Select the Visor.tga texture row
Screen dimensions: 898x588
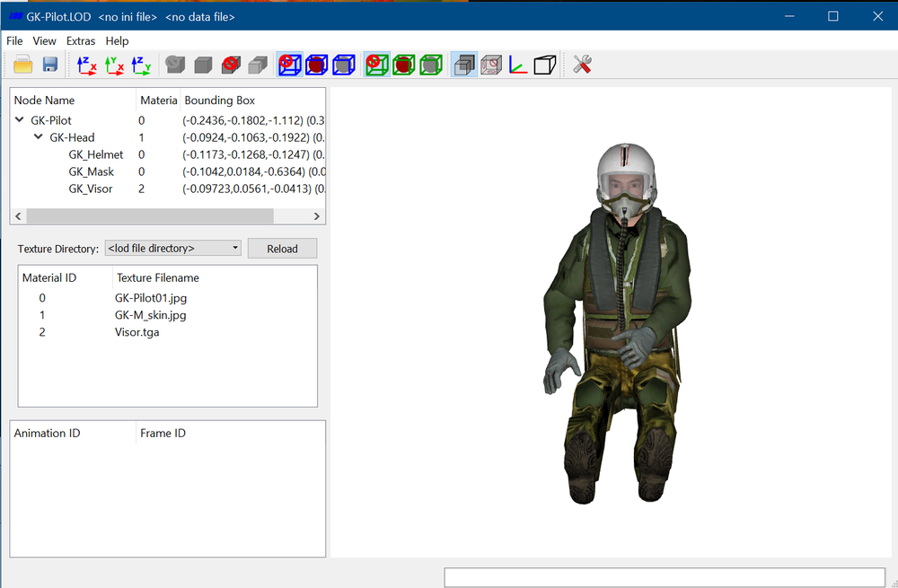167,332
